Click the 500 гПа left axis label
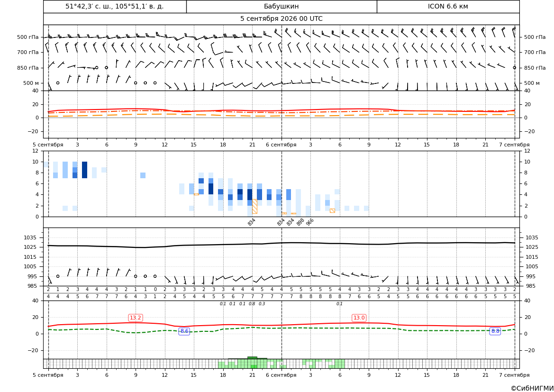Image resolution: width=554 pixels, height=392 pixels. [x=28, y=37]
